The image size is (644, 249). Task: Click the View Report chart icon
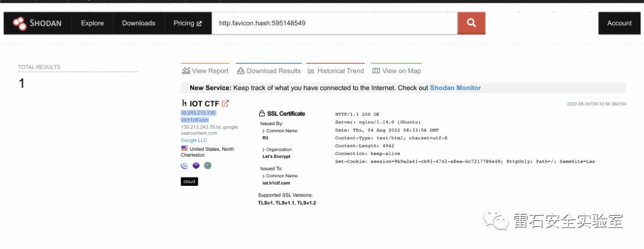point(185,71)
